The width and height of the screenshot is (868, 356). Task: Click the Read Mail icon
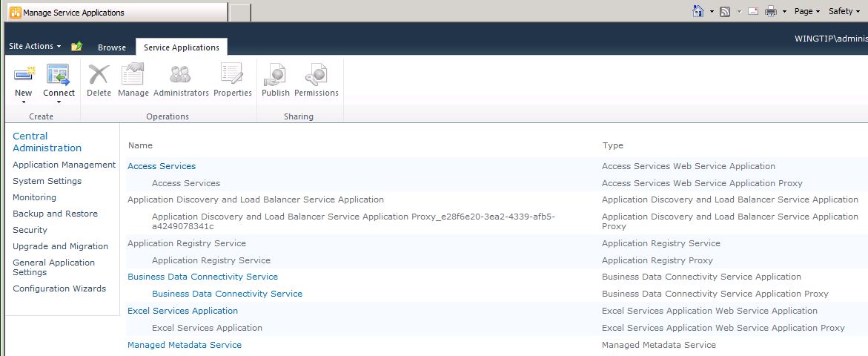click(753, 12)
